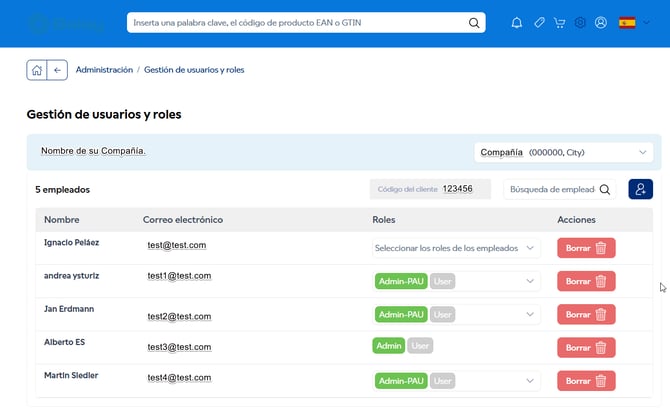Delete Alberto ES with Borrar button
670x413 pixels.
click(586, 348)
